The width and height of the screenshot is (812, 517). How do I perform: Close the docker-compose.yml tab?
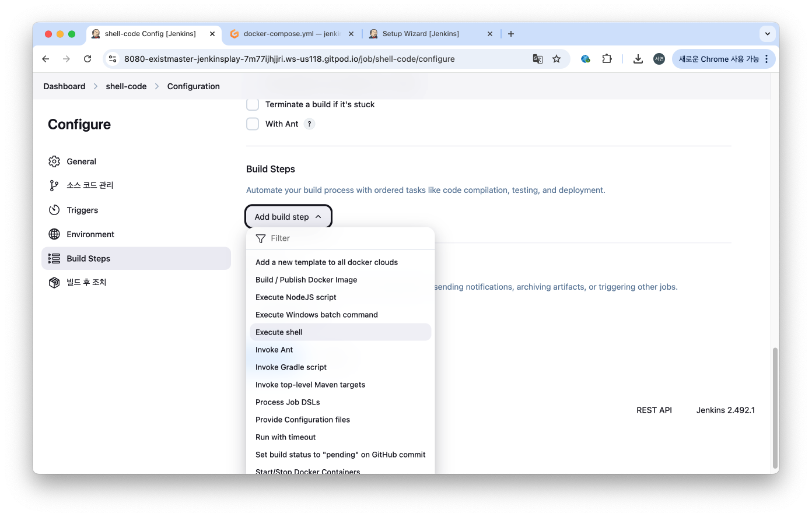pyautogui.click(x=351, y=34)
